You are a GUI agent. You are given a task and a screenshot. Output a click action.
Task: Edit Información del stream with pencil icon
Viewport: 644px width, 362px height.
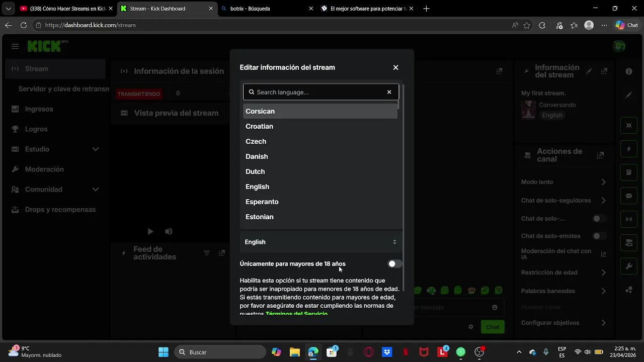589,71
